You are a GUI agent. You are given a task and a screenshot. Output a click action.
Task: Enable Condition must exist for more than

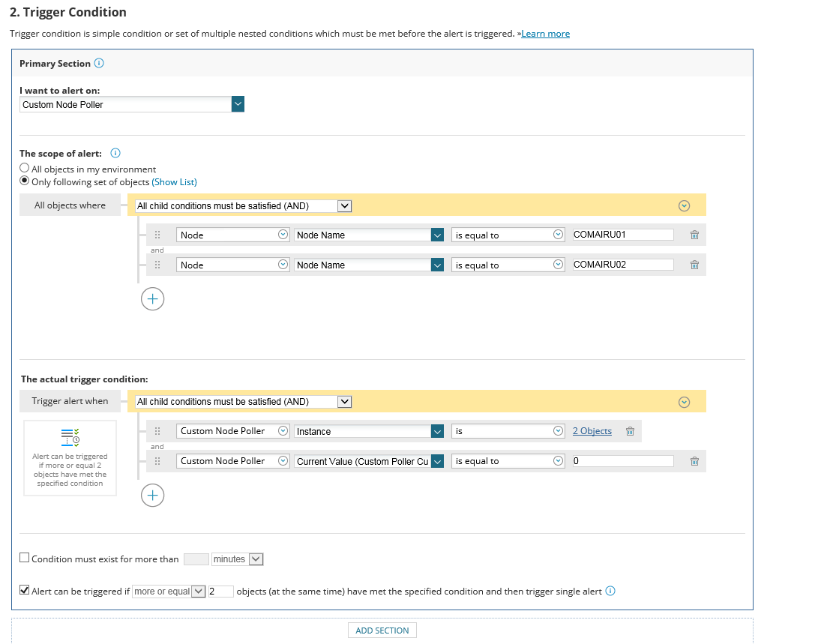(x=25, y=558)
